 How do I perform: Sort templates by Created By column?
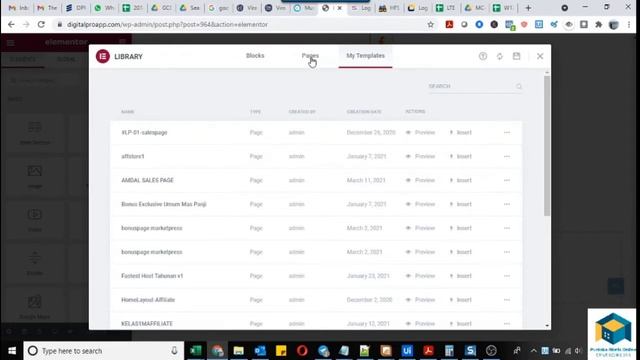coord(302,111)
